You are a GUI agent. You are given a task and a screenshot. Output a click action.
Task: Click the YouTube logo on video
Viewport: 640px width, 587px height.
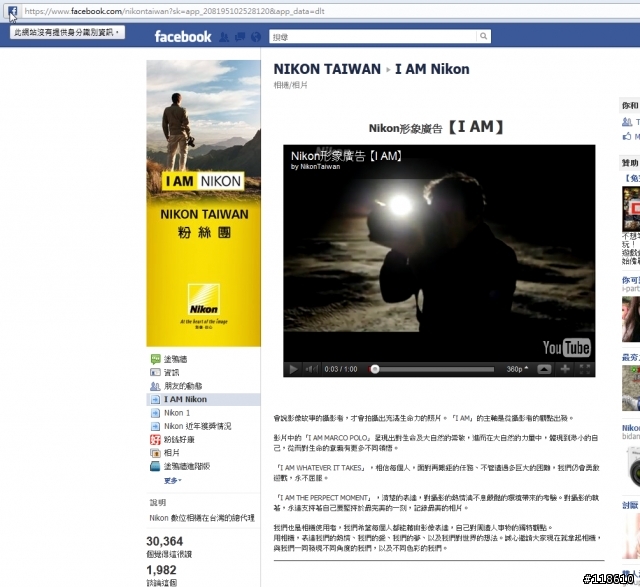[567, 347]
